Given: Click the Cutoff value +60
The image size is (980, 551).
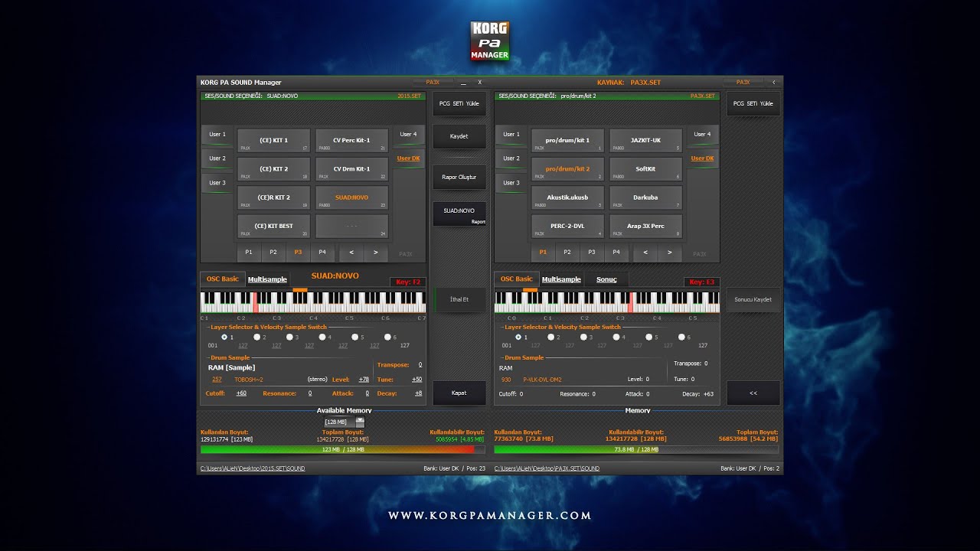Looking at the screenshot, I should [x=241, y=393].
